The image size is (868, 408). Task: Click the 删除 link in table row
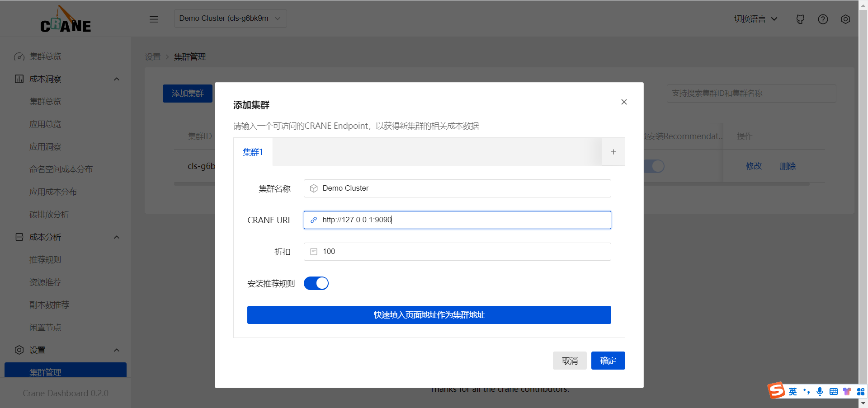point(788,166)
